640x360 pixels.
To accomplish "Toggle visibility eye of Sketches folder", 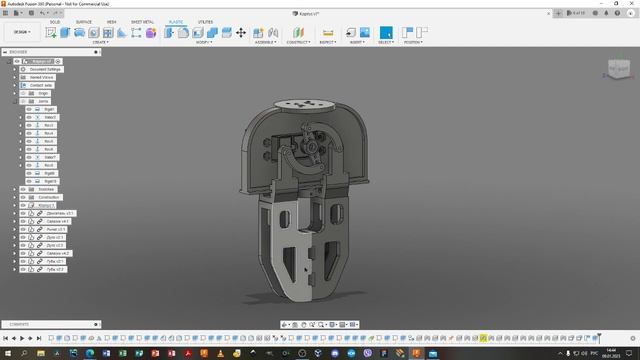I will (23, 189).
